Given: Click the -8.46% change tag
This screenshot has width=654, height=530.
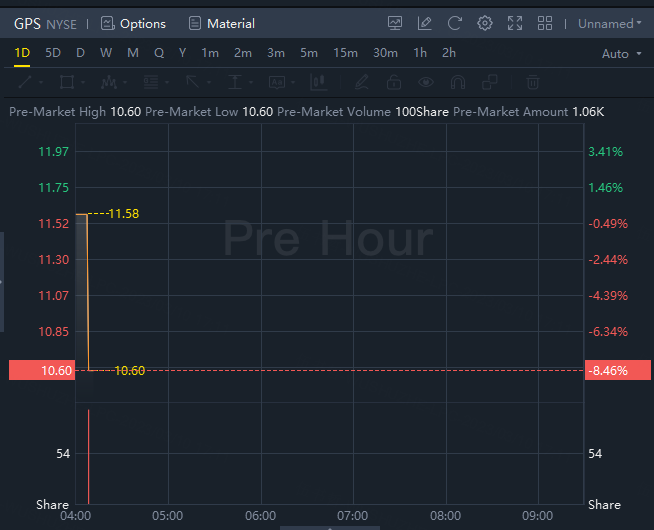Looking at the screenshot, I should point(618,370).
